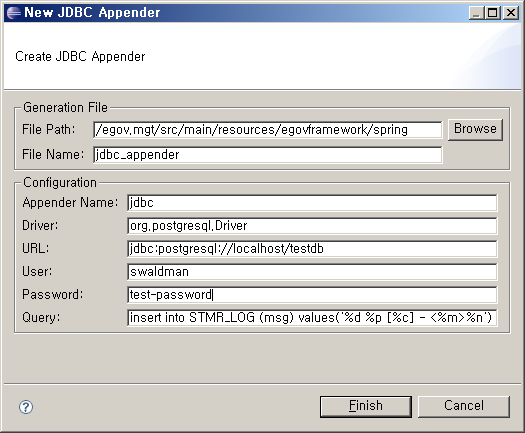This screenshot has width=525, height=433.
Task: Maximize the New JDBC Appender dialog
Action: 493,13
